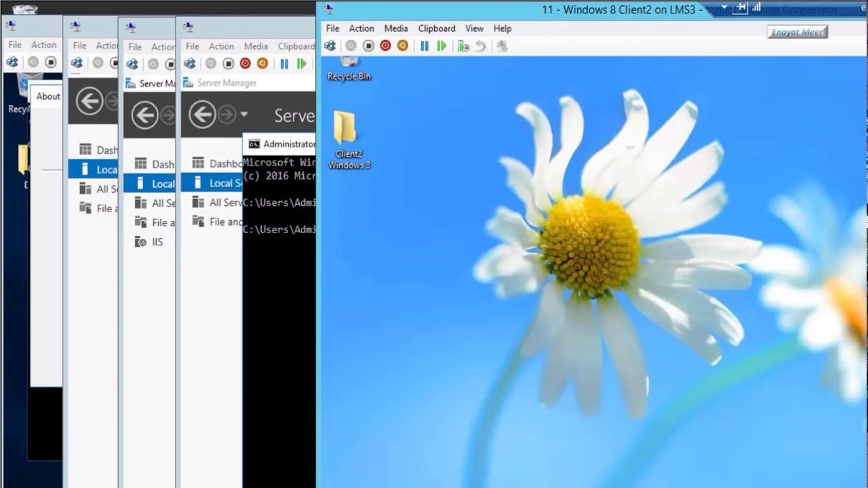Open Action menu in the command prompt VM window
Screen dimensions: 868x488
pyautogui.click(x=221, y=46)
